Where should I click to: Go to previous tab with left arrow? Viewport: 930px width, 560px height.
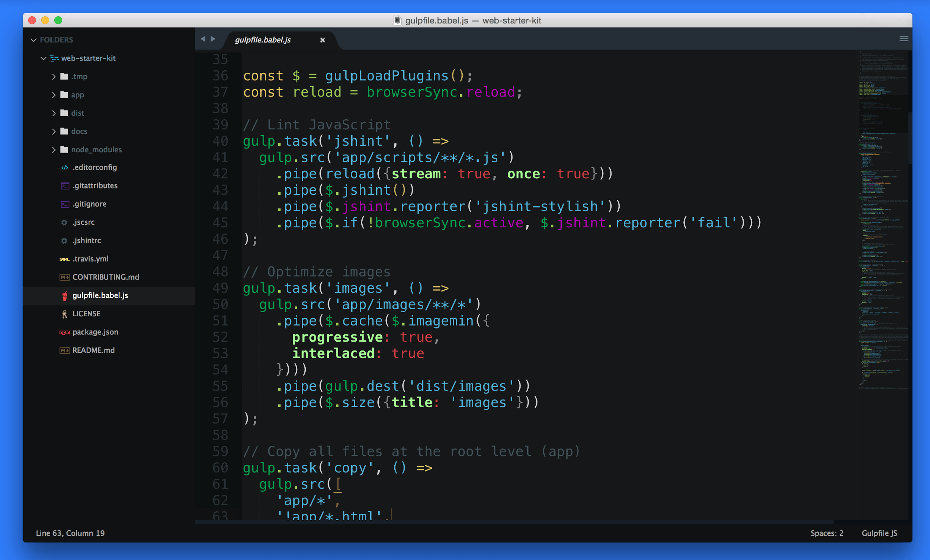pyautogui.click(x=203, y=39)
